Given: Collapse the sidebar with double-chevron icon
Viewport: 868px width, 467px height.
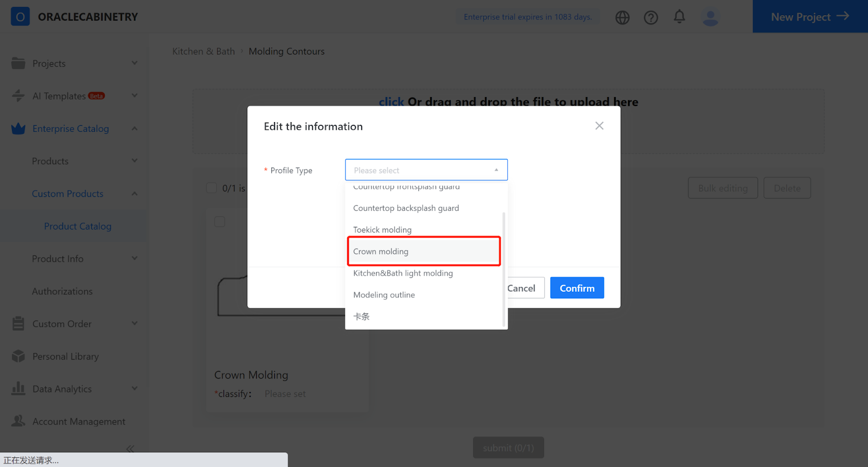Looking at the screenshot, I should 130,449.
